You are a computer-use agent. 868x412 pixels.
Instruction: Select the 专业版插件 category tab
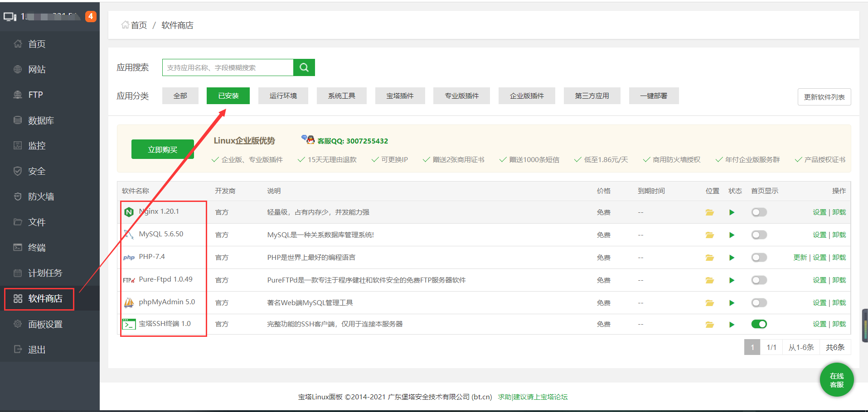(461, 96)
